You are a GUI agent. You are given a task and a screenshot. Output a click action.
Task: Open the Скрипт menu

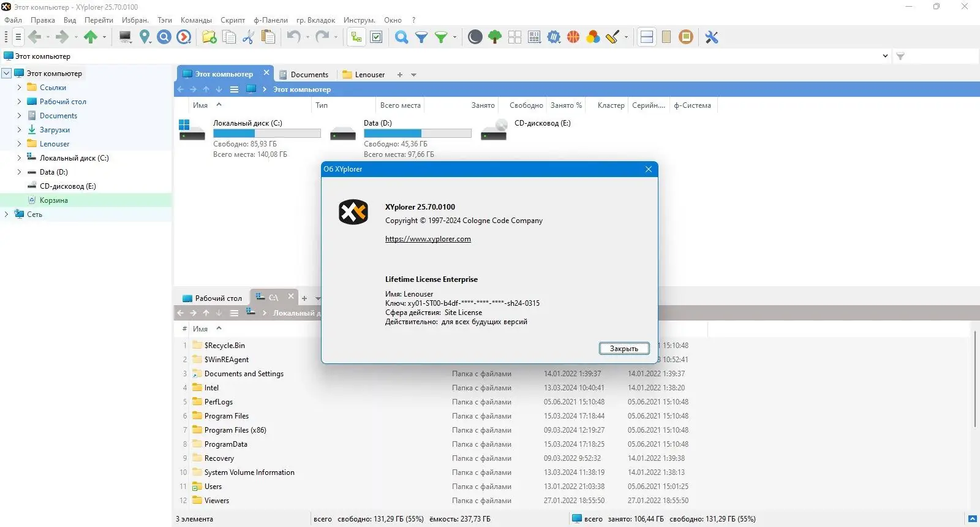(233, 20)
